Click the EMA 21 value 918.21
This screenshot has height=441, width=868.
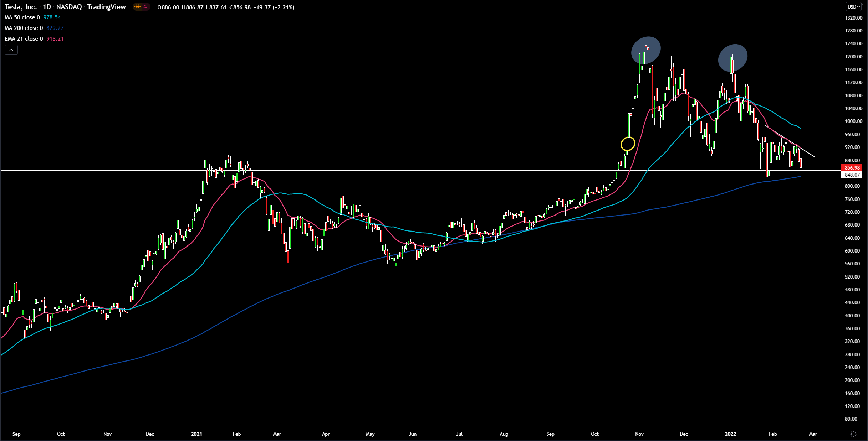(x=55, y=39)
